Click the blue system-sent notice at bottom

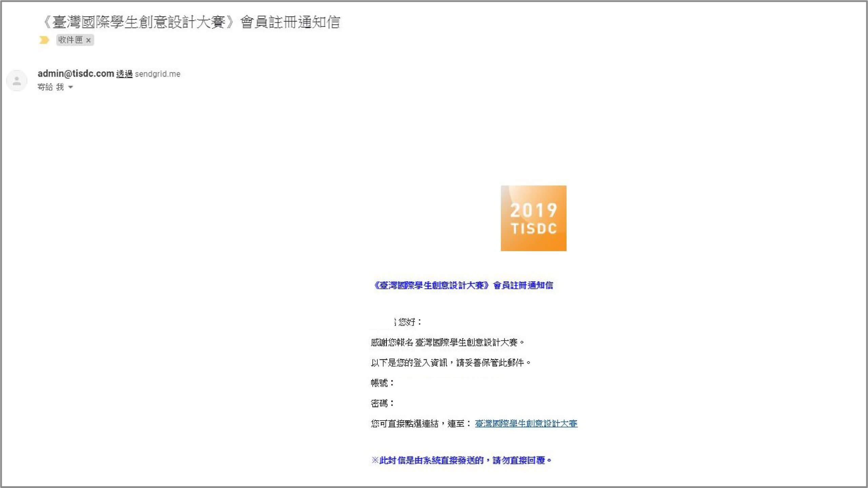point(461,460)
